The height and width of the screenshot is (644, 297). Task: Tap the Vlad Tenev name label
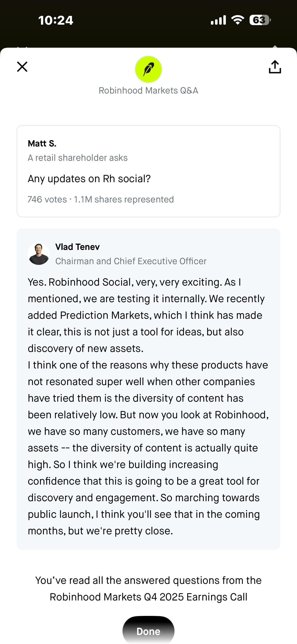(x=78, y=247)
